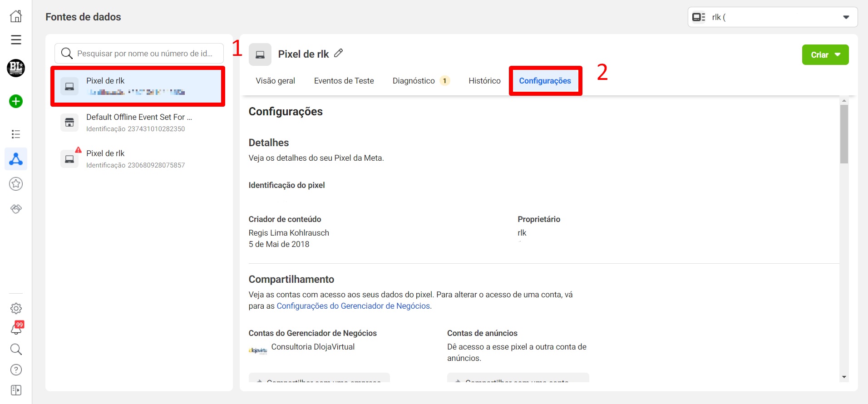Click the business account avatar
868x404 pixels.
click(x=16, y=68)
